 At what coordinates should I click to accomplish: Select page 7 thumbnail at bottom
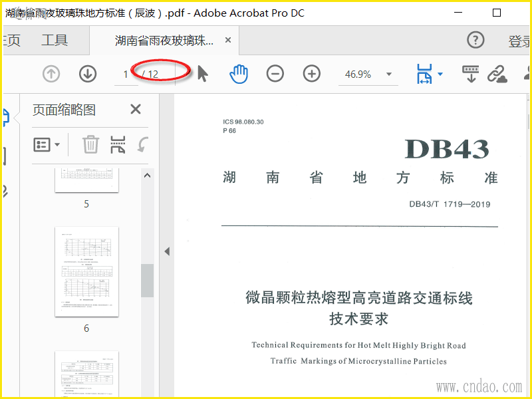click(87, 374)
